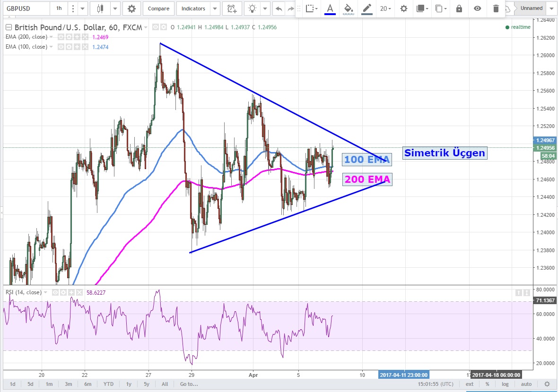Click the Go to... date link
The height and width of the screenshot is (392, 558).
click(x=188, y=384)
